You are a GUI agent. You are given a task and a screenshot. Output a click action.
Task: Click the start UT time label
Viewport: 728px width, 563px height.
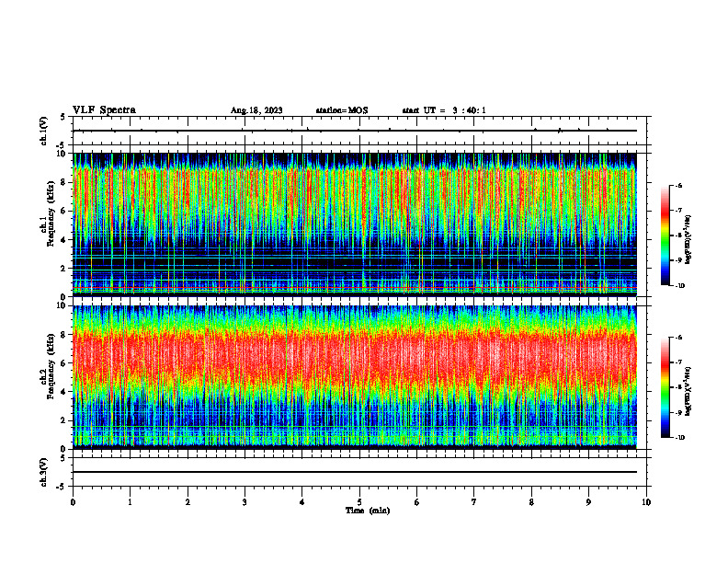coord(444,110)
